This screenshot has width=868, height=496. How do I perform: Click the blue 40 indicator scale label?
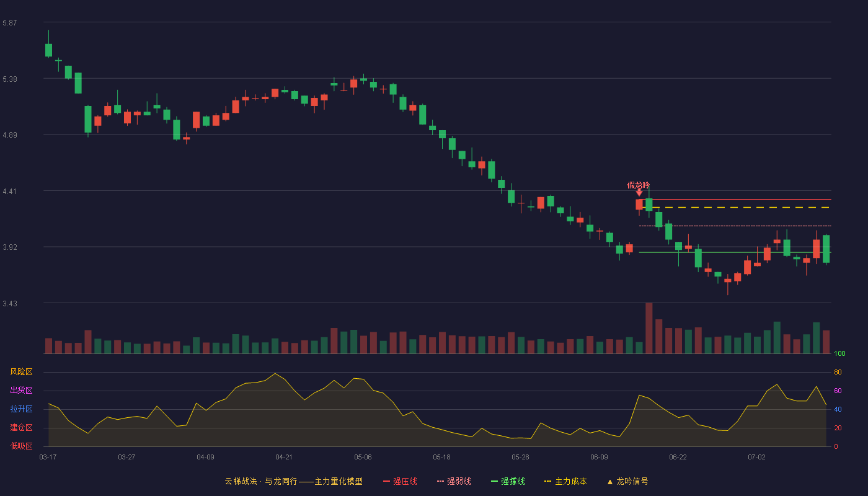click(838, 409)
